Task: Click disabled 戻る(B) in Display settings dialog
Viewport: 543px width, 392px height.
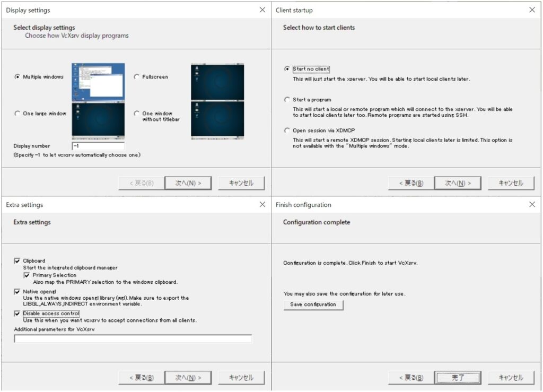Action: 142,183
